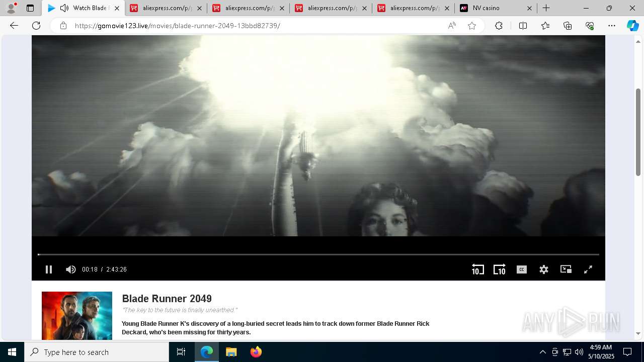Open Split screen view

(x=523, y=26)
